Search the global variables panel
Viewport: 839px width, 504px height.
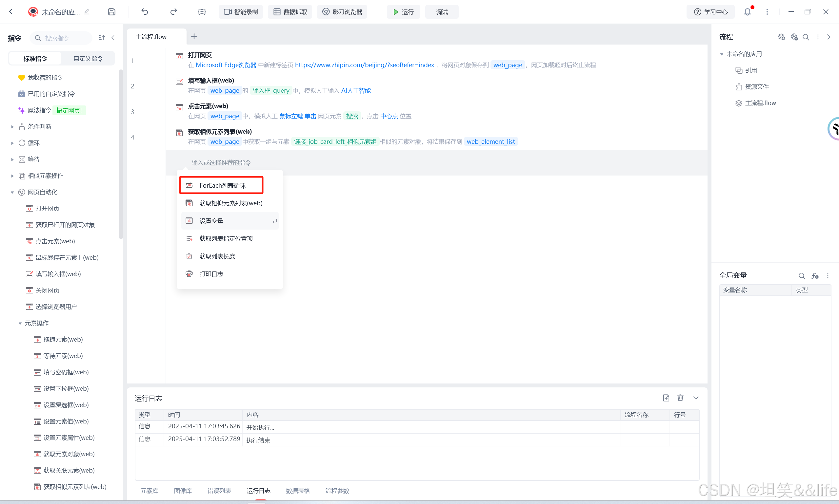click(x=802, y=276)
